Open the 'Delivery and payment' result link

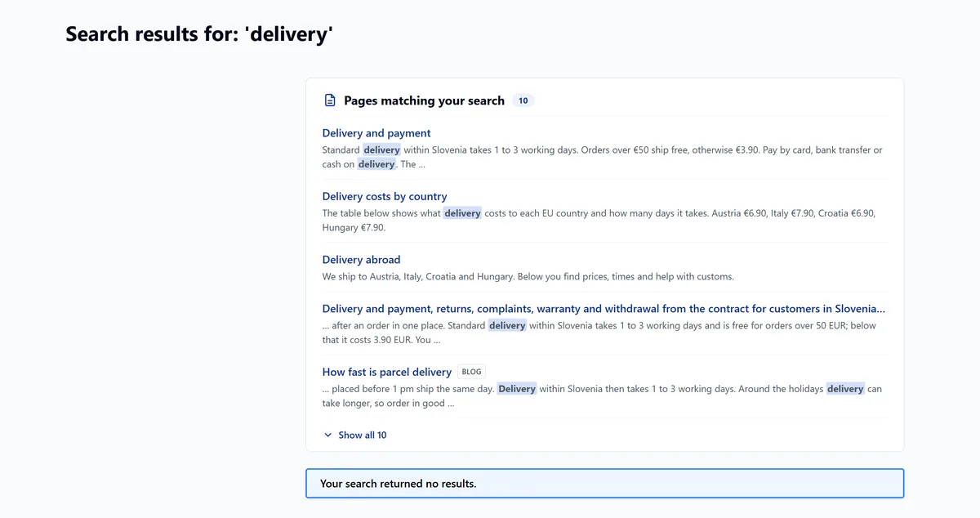tap(376, 133)
